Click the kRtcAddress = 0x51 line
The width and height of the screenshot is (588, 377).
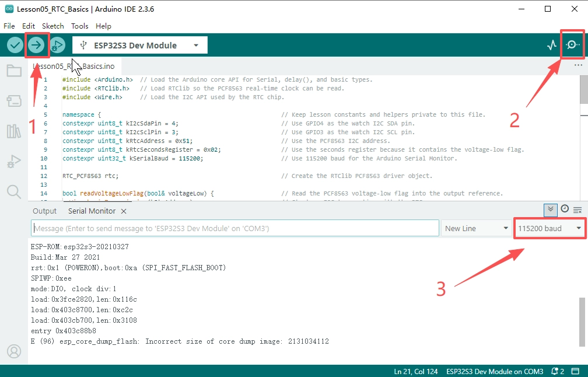[x=226, y=141]
